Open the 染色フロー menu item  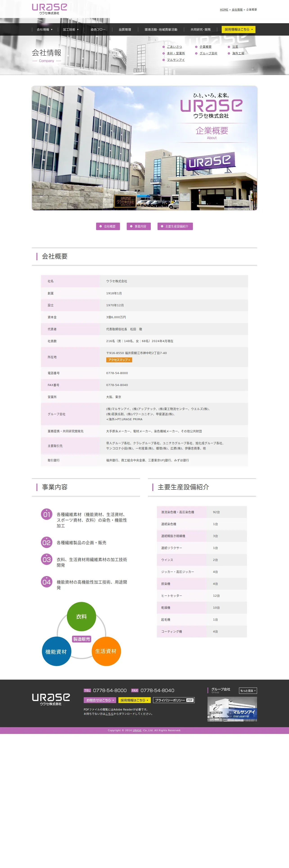pos(98,30)
